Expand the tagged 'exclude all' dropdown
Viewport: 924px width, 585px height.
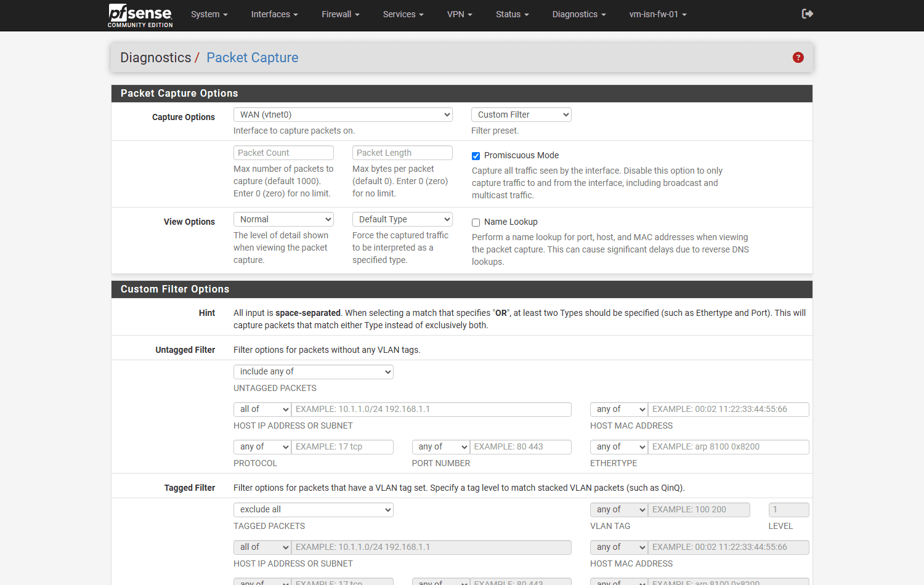click(x=314, y=509)
